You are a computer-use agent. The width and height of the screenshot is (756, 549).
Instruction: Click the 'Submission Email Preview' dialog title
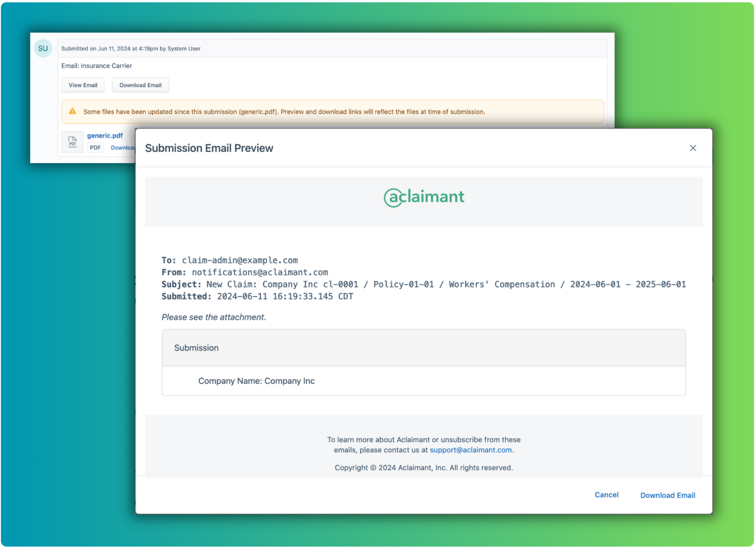pyautogui.click(x=209, y=148)
